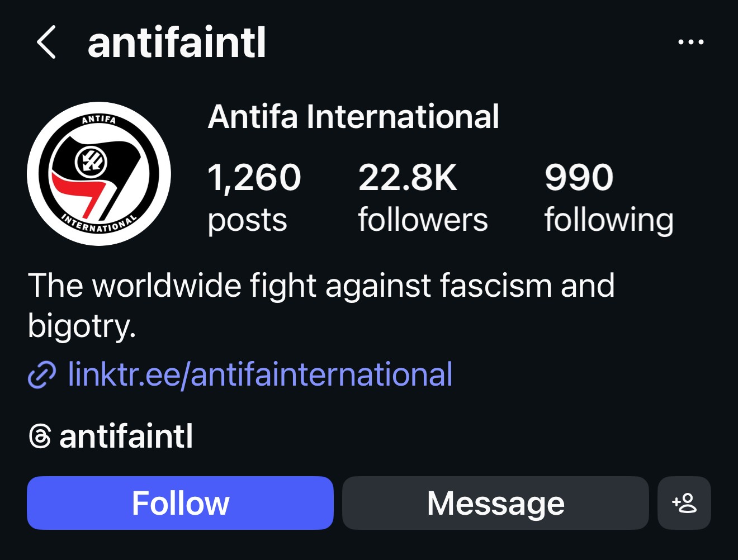Tap the antifaintl username in the header
The width and height of the screenshot is (738, 560).
tap(177, 43)
